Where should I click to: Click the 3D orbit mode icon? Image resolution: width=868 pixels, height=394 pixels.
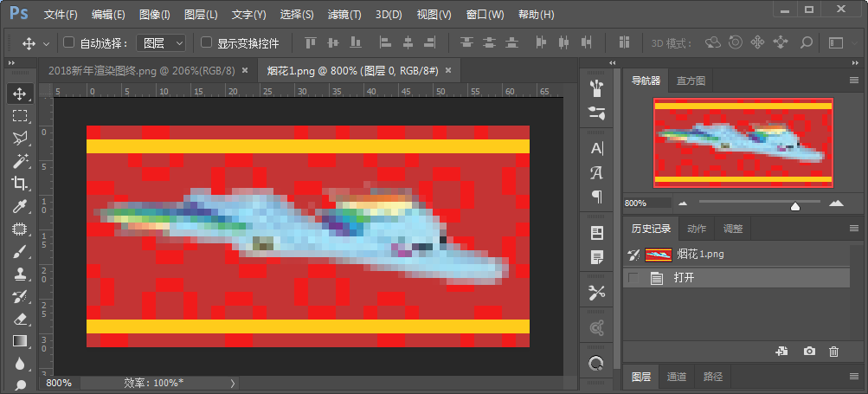(712, 42)
